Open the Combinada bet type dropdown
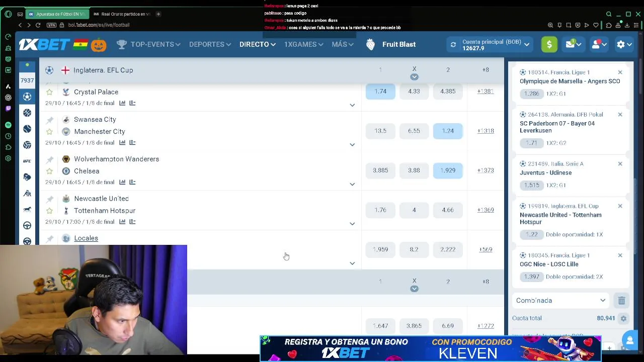 560,301
